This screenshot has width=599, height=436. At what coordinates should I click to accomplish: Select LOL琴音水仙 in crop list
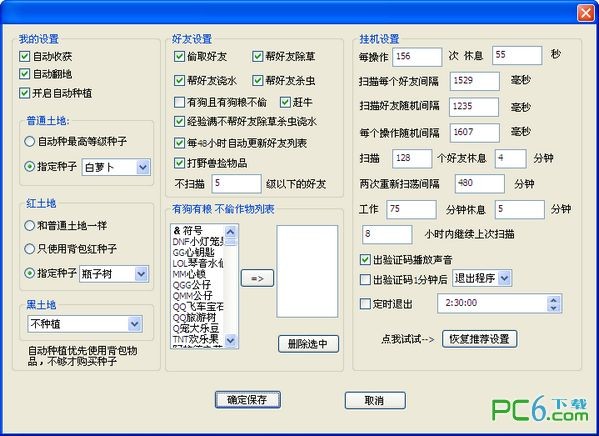(198, 263)
